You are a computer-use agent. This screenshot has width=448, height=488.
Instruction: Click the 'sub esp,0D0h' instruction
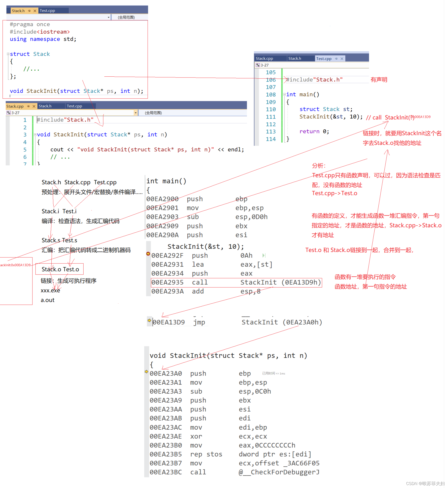[x=207, y=217]
